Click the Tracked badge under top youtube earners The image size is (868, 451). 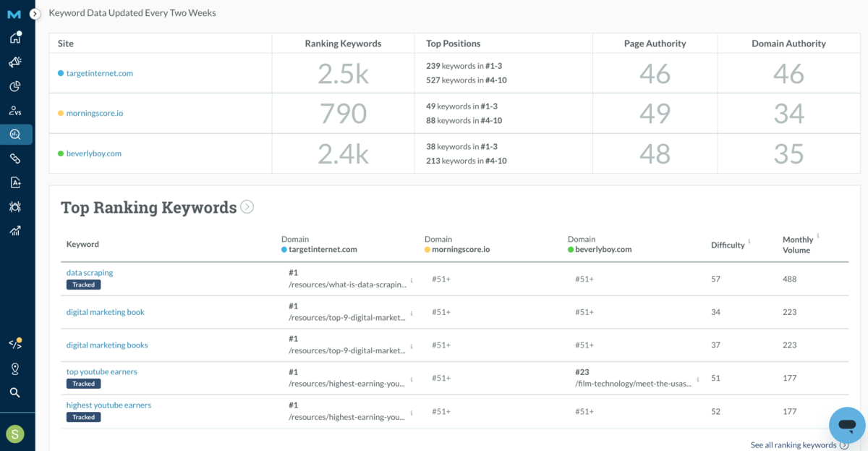(x=84, y=384)
